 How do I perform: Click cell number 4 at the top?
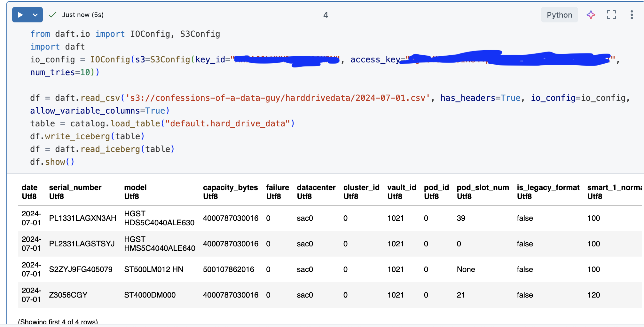(326, 15)
